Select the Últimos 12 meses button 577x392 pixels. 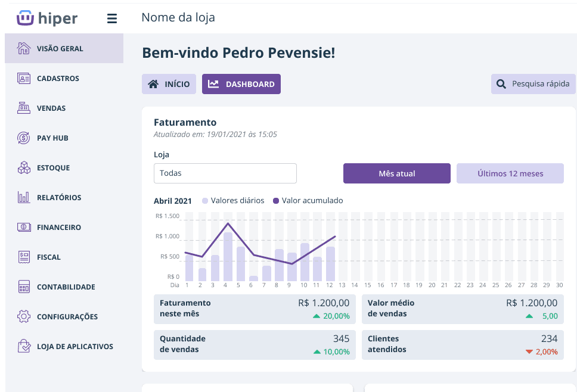(x=510, y=173)
